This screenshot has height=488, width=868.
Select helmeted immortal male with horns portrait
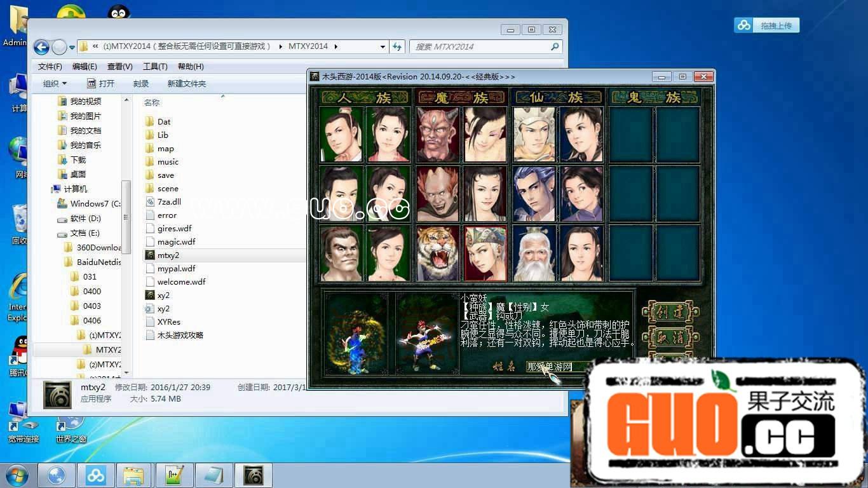[x=534, y=134]
